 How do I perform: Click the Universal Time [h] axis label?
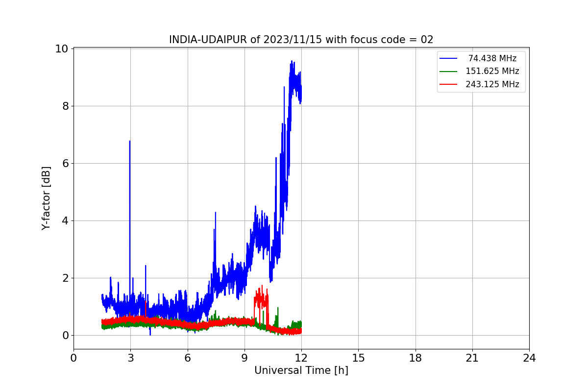pos(301,370)
